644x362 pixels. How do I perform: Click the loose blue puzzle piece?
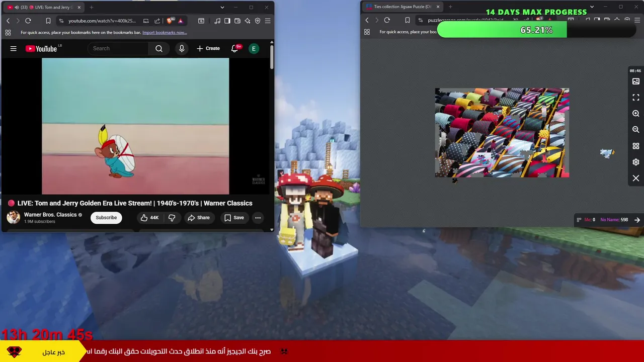point(607,153)
